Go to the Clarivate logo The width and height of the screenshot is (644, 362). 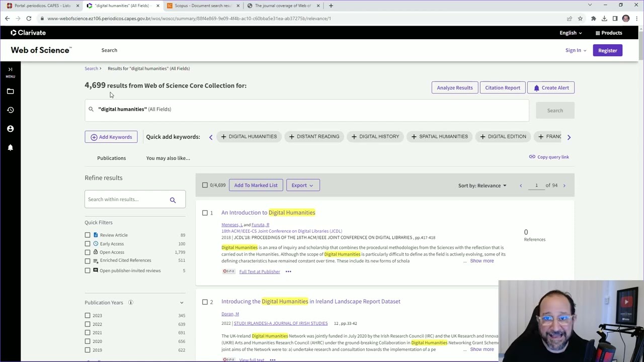click(28, 33)
